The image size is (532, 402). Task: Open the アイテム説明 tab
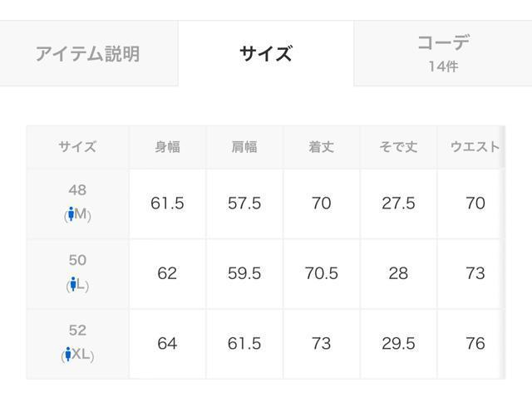pyautogui.click(x=87, y=54)
